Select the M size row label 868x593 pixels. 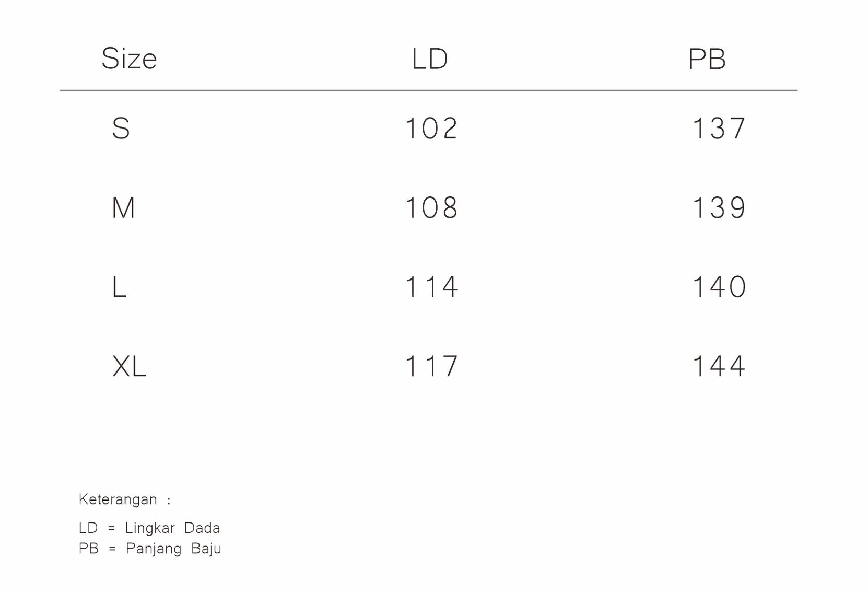tap(123, 208)
